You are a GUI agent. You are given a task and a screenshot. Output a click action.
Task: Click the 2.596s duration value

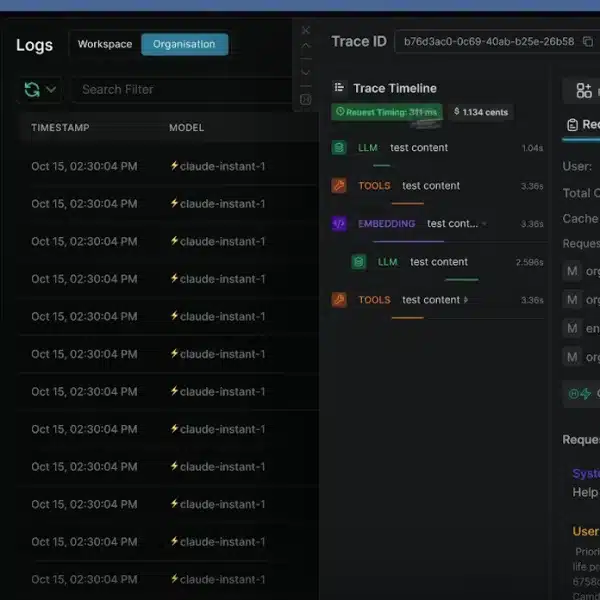click(x=530, y=262)
